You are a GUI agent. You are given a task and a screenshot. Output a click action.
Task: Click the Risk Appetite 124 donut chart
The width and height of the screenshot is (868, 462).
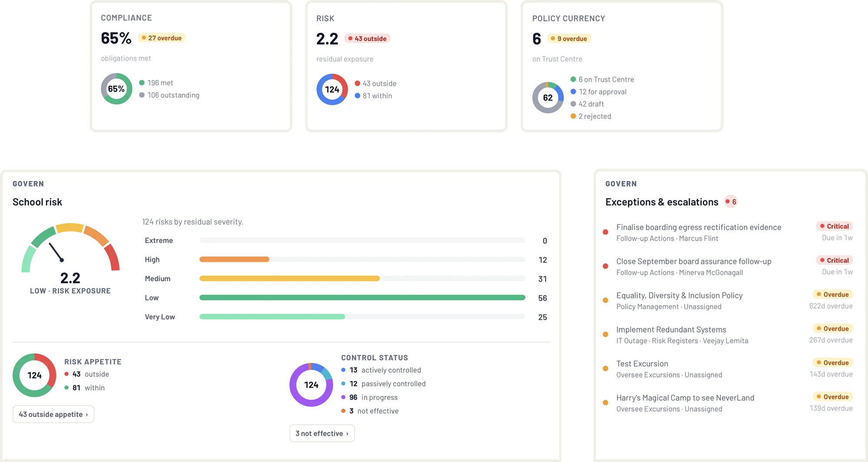pyautogui.click(x=34, y=375)
